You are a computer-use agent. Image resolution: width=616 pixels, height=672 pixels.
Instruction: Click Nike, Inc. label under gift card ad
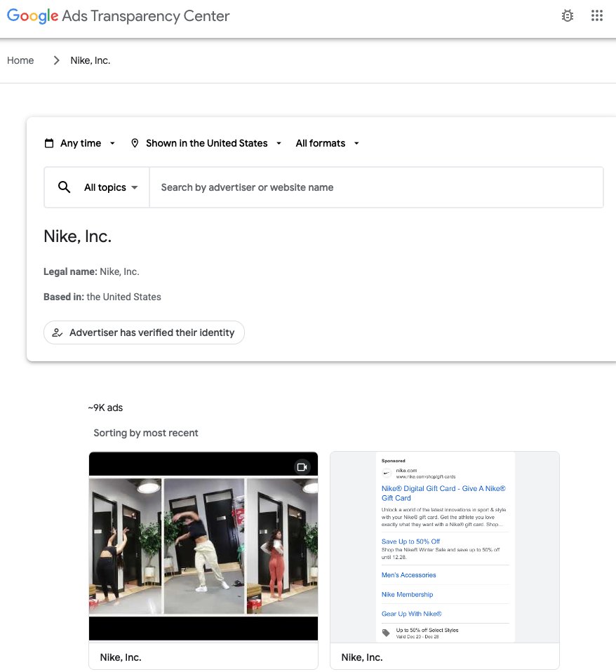pos(362,657)
